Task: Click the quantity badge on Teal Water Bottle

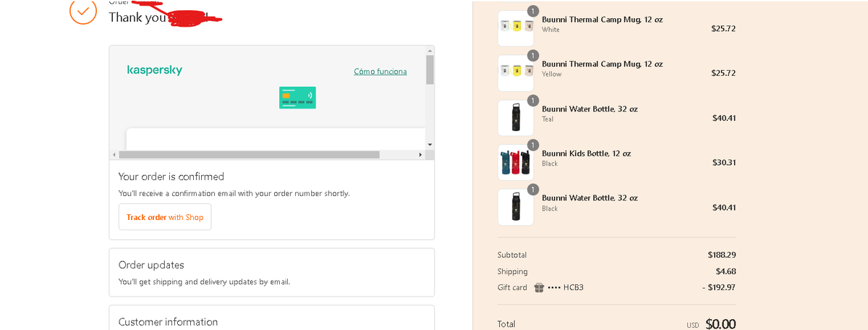Action: (x=533, y=101)
